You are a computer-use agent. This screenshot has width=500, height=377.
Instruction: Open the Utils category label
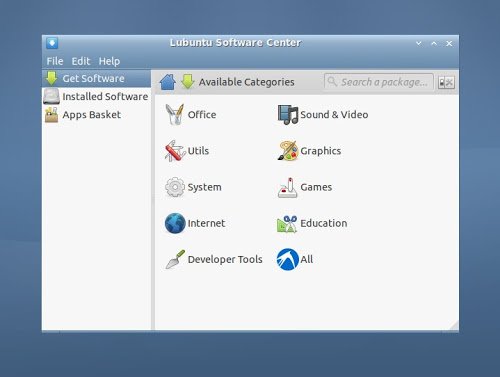coord(198,151)
